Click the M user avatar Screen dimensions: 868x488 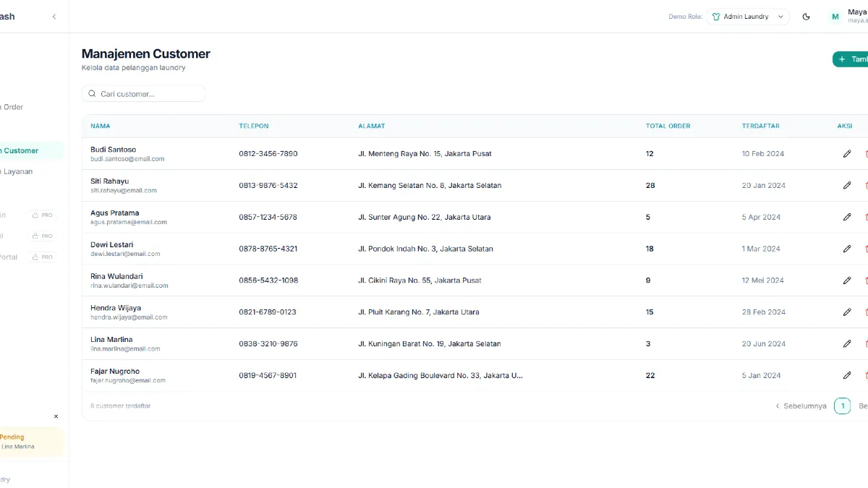(835, 17)
